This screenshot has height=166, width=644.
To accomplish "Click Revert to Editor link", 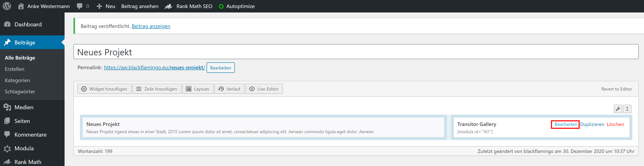I will [617, 89].
